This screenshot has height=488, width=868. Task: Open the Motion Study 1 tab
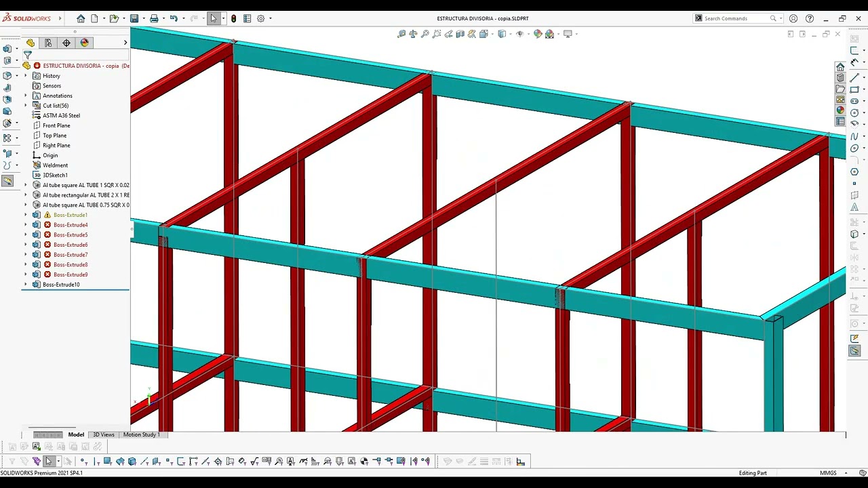pos(141,434)
